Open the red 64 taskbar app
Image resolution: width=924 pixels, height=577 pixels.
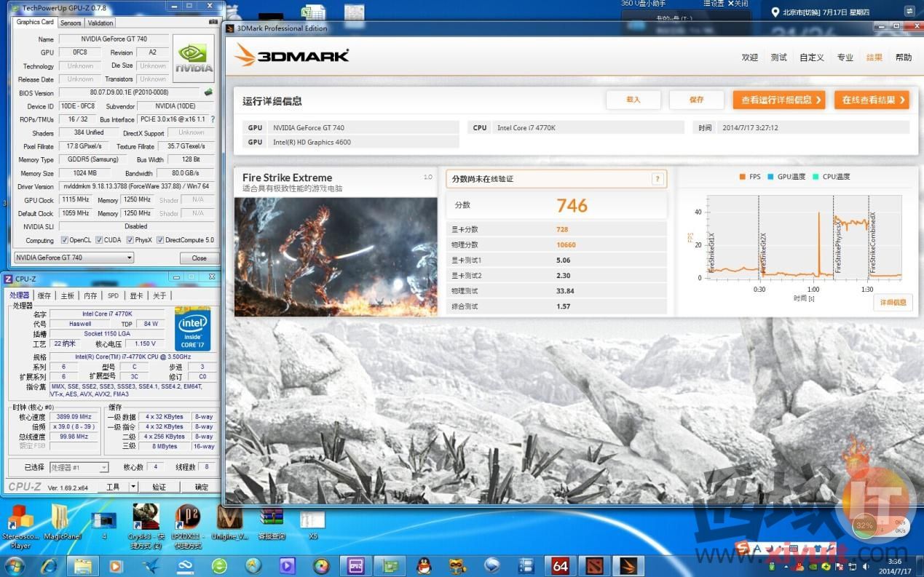point(561,565)
